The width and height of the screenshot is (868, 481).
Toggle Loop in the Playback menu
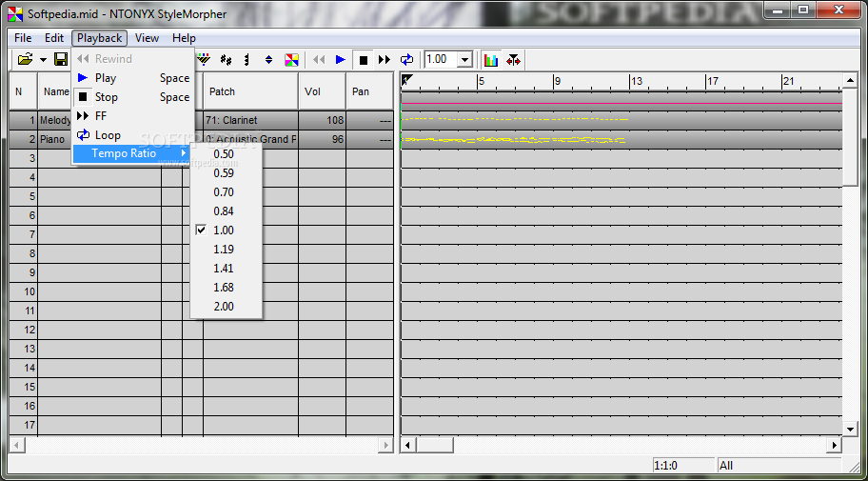click(x=133, y=134)
